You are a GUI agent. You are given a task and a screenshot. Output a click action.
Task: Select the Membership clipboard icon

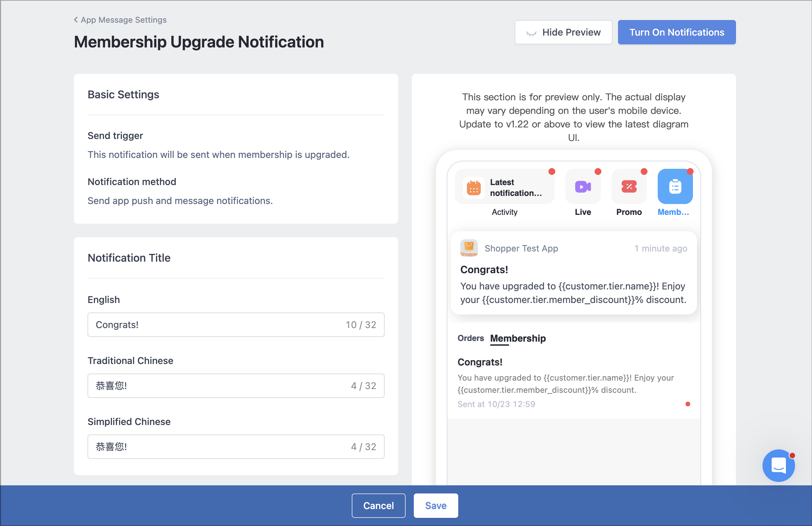(675, 186)
